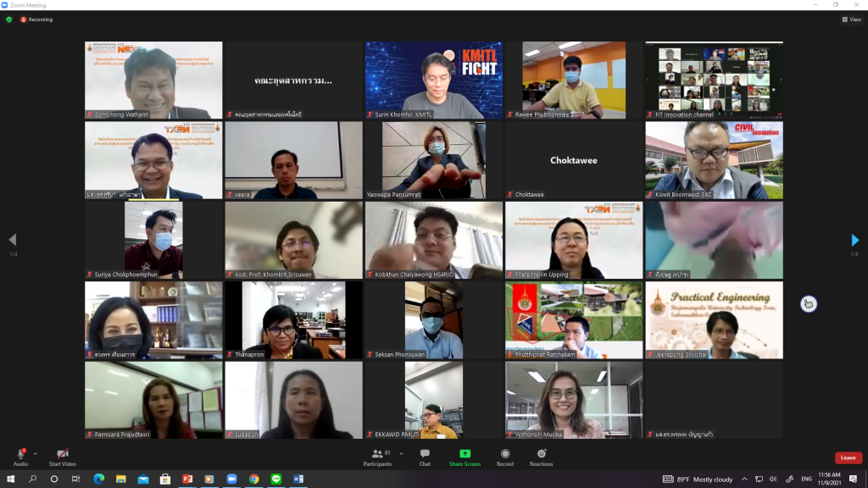Select the Surin Khomfoi KMITL video tile
The image size is (868, 488).
pyautogui.click(x=433, y=80)
